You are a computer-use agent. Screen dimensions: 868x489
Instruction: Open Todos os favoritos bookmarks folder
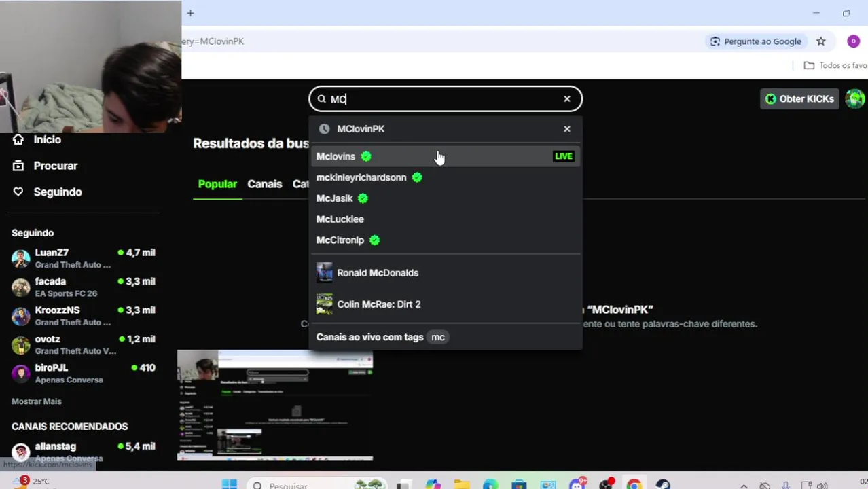pyautogui.click(x=836, y=65)
